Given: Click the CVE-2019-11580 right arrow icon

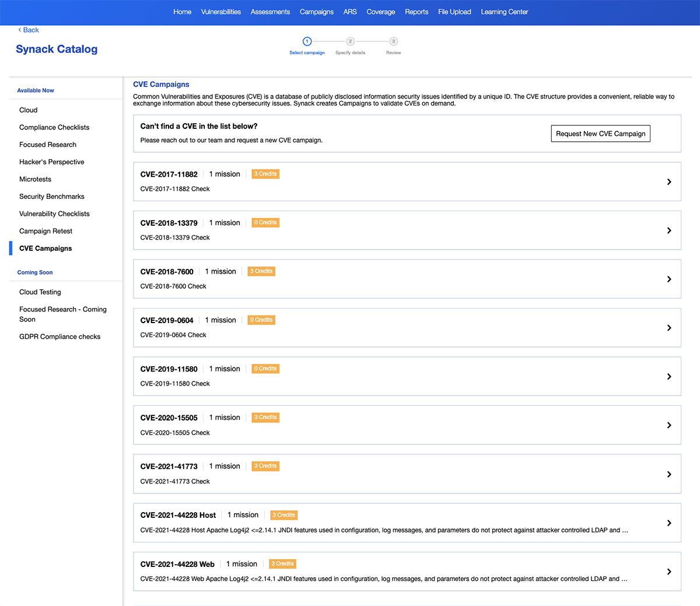Looking at the screenshot, I should (669, 377).
